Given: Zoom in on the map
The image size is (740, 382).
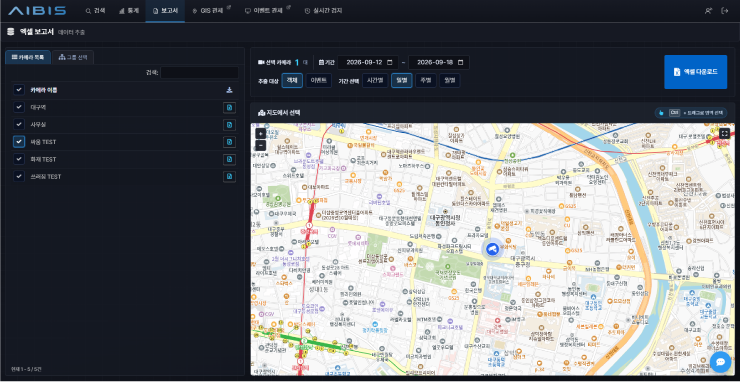Looking at the screenshot, I should 261,134.
